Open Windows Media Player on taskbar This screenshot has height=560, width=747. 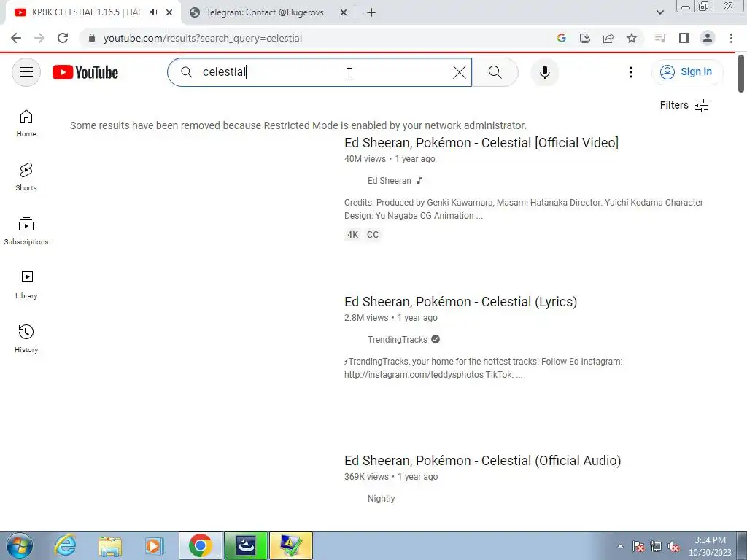[154, 545]
